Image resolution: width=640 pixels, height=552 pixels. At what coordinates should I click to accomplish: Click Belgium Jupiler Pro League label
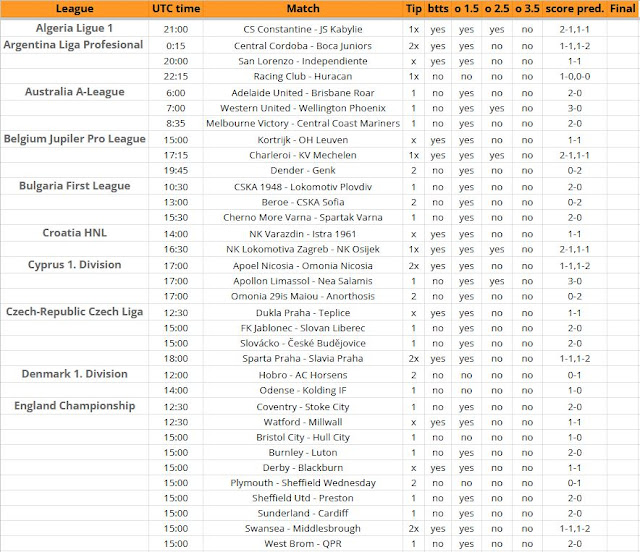(x=75, y=139)
